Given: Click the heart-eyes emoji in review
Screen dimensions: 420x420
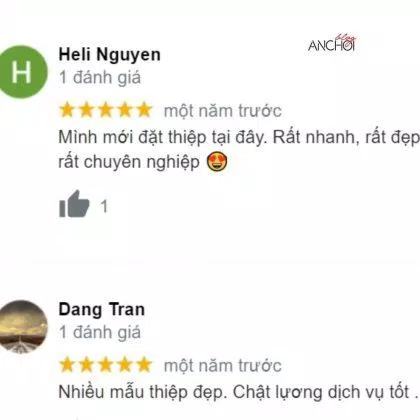Looking at the screenshot, I should (217, 162).
